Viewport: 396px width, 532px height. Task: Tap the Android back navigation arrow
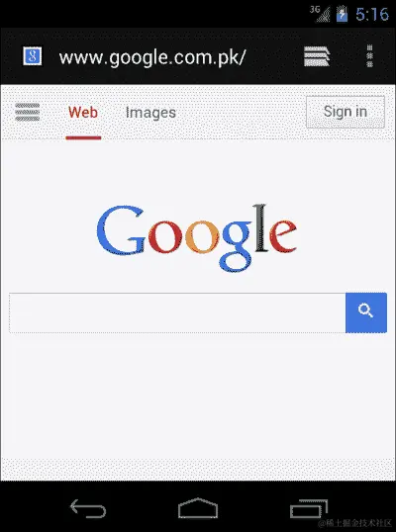[x=88, y=508]
